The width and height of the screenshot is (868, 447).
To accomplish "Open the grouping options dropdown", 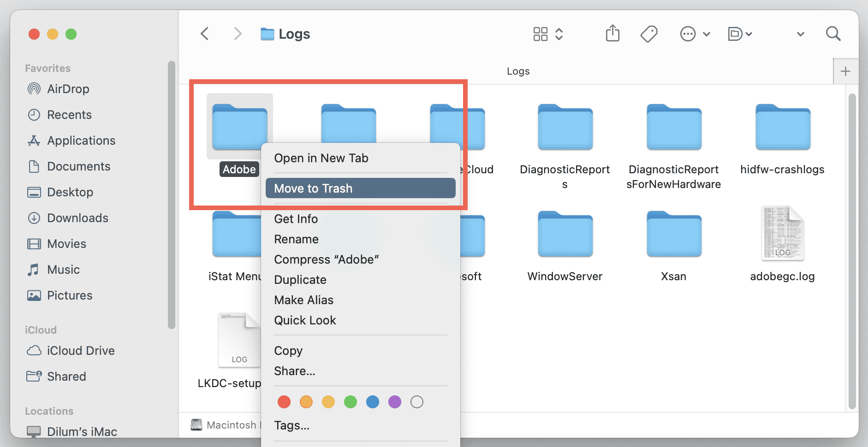I will point(740,34).
